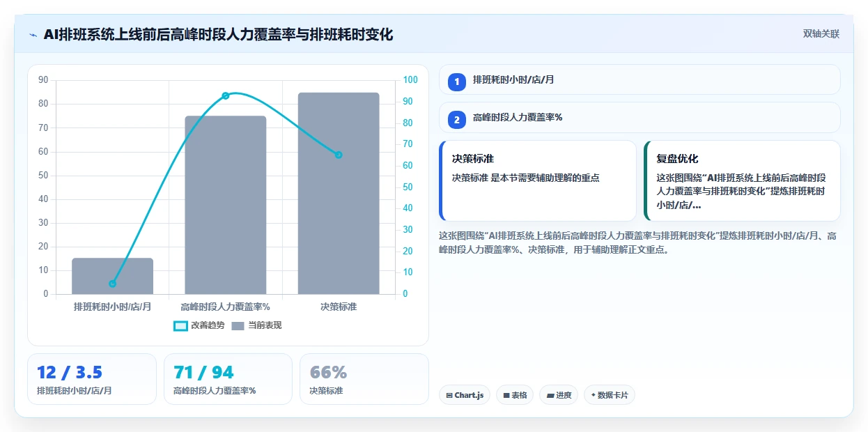Click the x-axis label 决策标准
The height and width of the screenshot is (432, 868).
[x=339, y=307]
